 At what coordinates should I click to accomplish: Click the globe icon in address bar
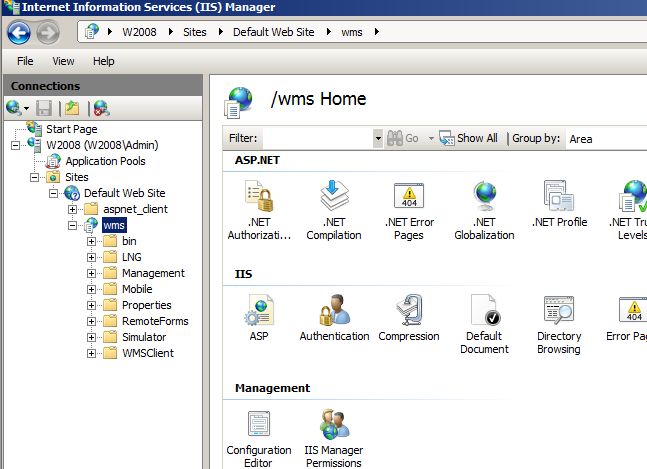92,32
